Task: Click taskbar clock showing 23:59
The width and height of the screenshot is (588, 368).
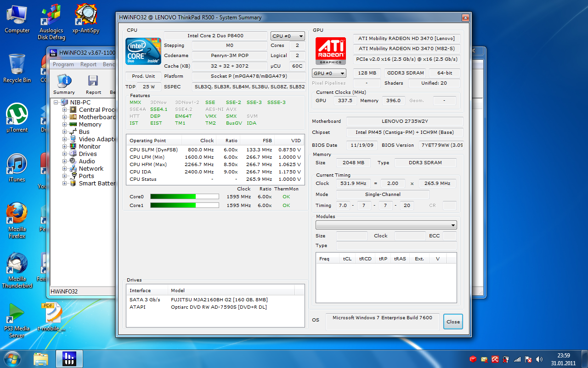Action: tap(563, 359)
